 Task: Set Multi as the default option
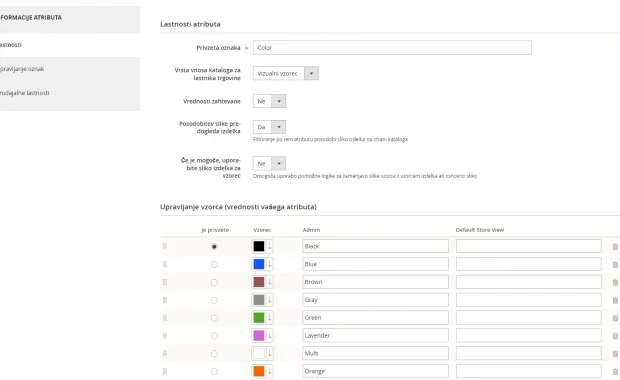[x=214, y=354]
